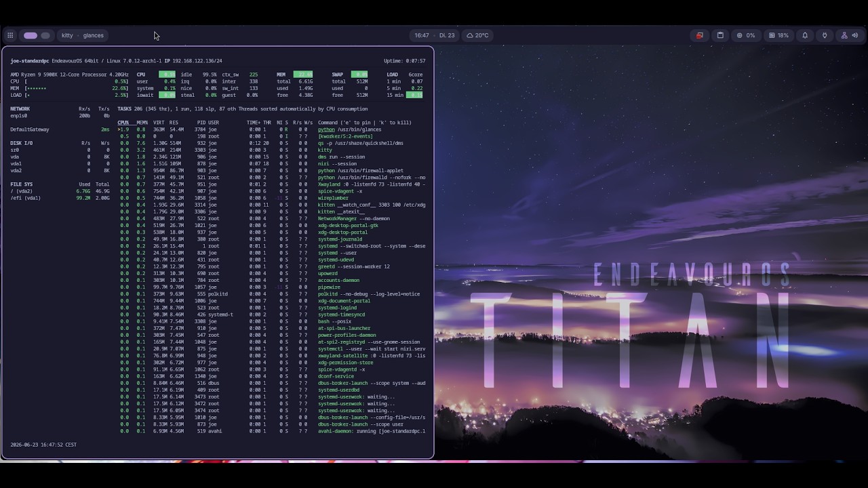
Task: Click the /efi (vda1) filesystem row
Action: (60, 198)
